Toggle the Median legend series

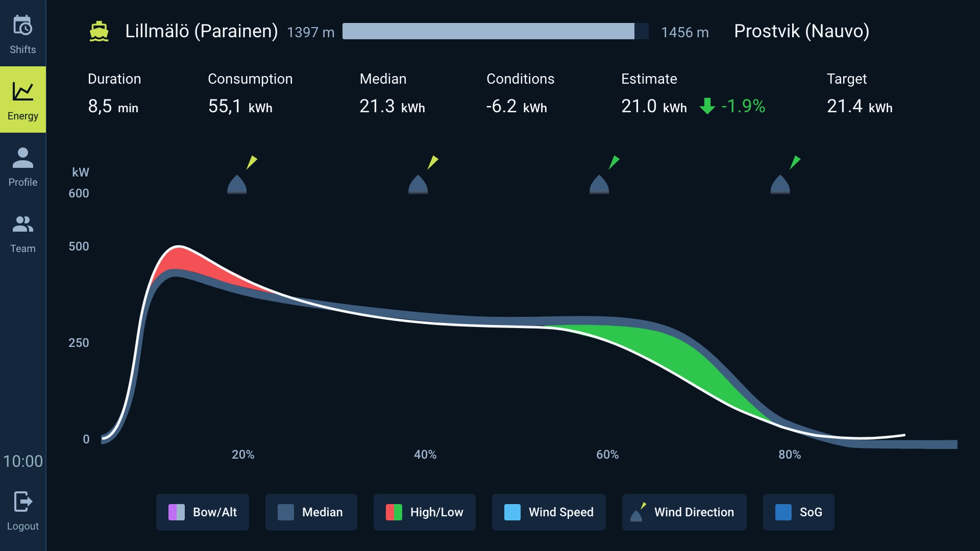[x=311, y=512]
